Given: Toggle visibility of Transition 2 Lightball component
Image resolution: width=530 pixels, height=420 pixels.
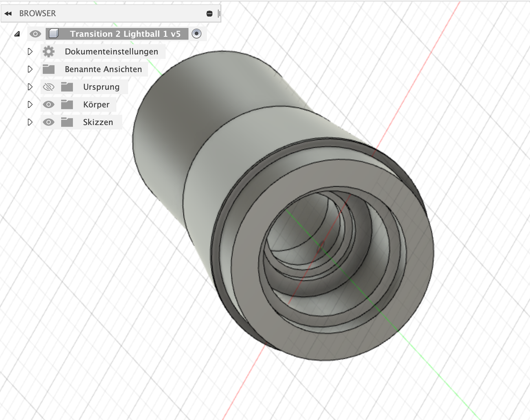Looking at the screenshot, I should pyautogui.click(x=35, y=34).
